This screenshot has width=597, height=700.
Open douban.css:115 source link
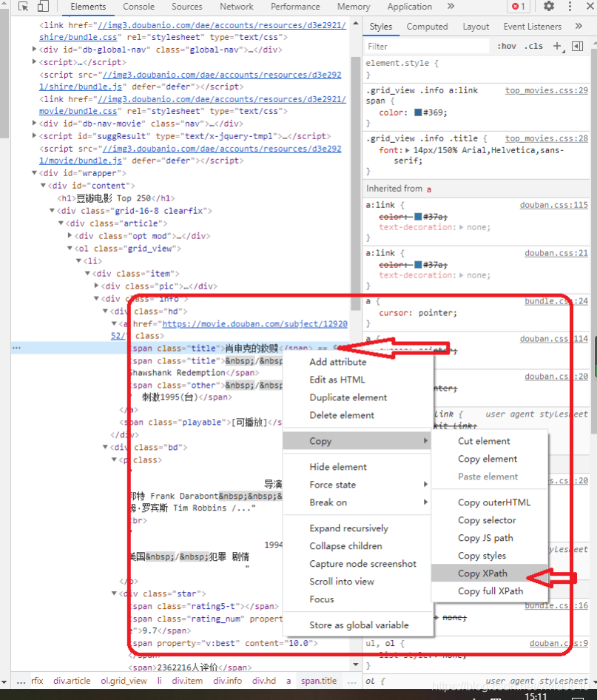pyautogui.click(x=553, y=205)
